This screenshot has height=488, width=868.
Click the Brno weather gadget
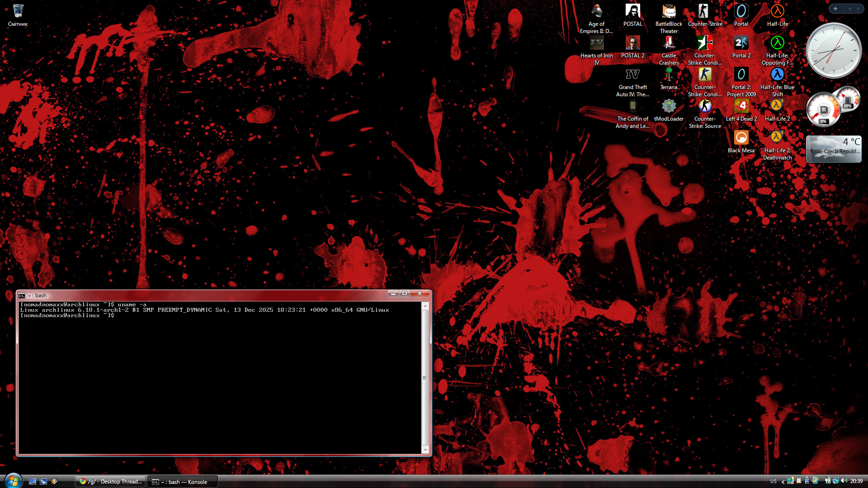point(834,149)
